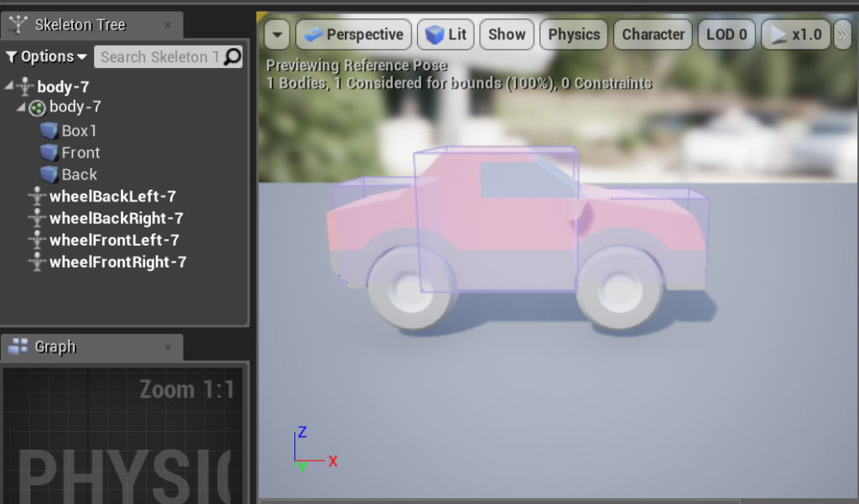This screenshot has height=504, width=859.
Task: Open the Skeleton Tree Options dropdown
Action: point(46,56)
